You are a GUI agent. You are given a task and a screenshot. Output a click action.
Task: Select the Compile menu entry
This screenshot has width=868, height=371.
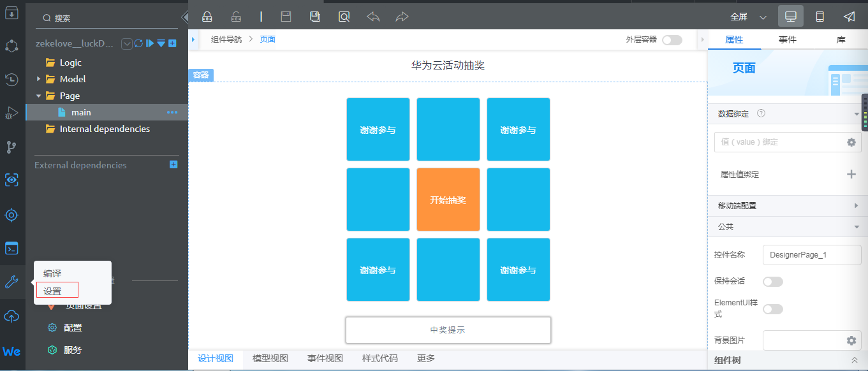pyautogui.click(x=52, y=273)
